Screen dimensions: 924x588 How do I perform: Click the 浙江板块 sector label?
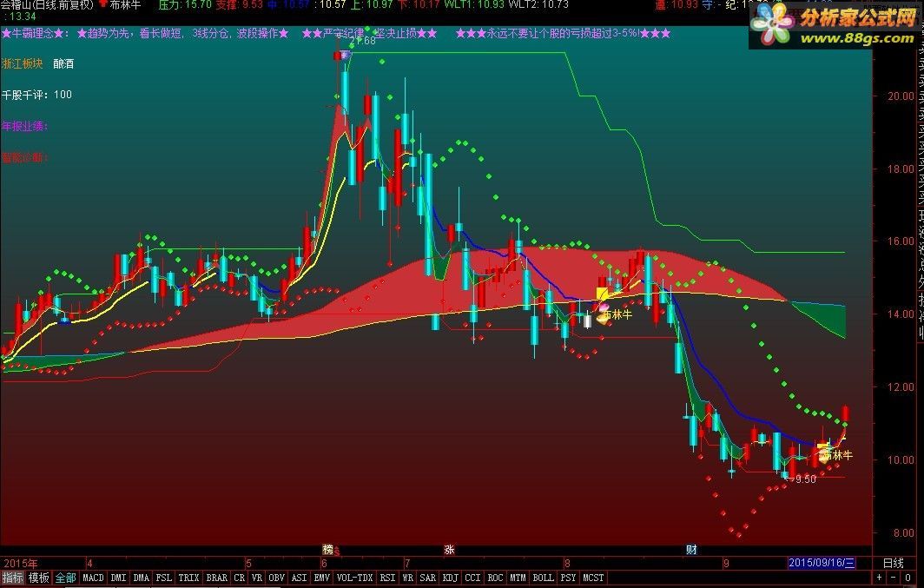[x=23, y=63]
